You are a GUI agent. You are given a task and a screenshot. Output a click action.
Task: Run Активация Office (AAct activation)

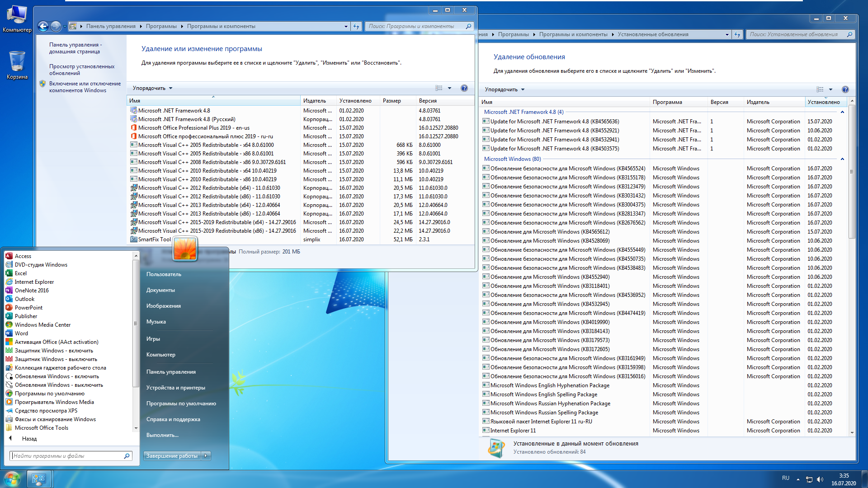click(56, 342)
